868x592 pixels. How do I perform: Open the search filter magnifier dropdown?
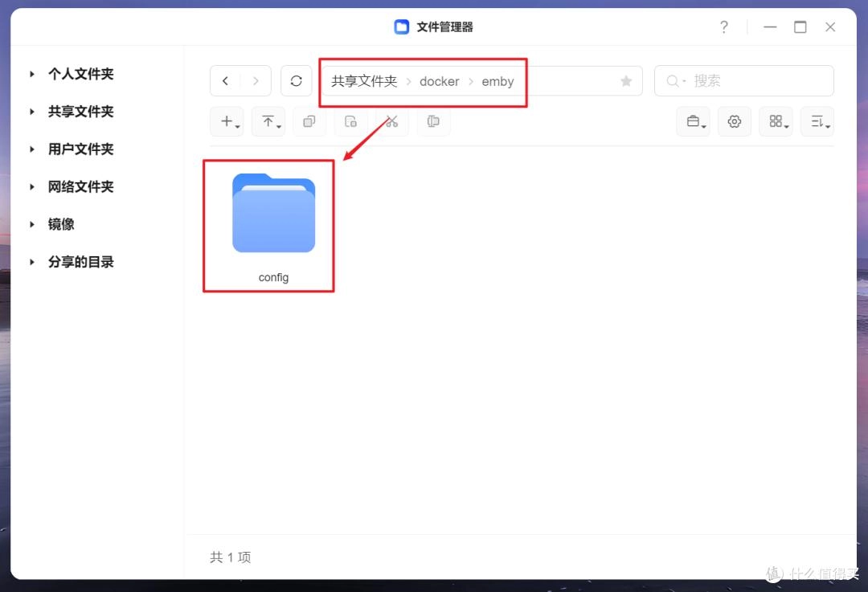point(675,81)
